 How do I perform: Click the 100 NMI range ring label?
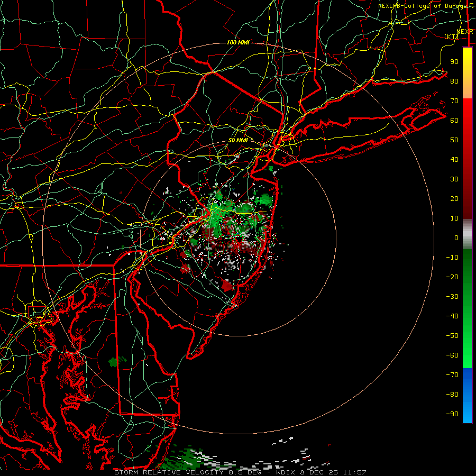tap(238, 42)
